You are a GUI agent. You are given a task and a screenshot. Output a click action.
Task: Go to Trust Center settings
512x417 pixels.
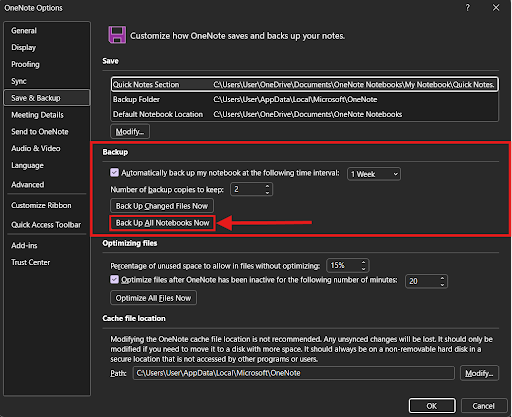coord(30,262)
